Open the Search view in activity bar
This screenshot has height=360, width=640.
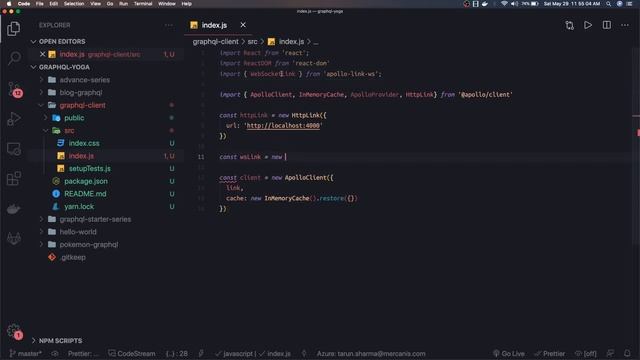click(14, 58)
